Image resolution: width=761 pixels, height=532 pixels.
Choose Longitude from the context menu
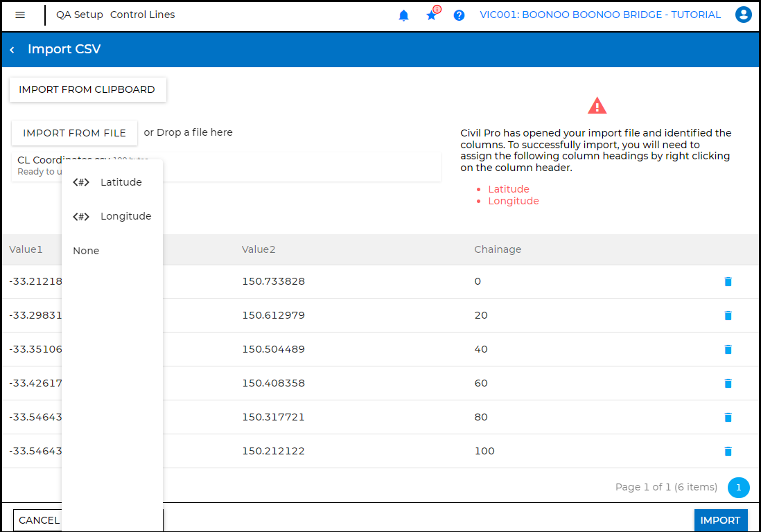[x=112, y=216]
